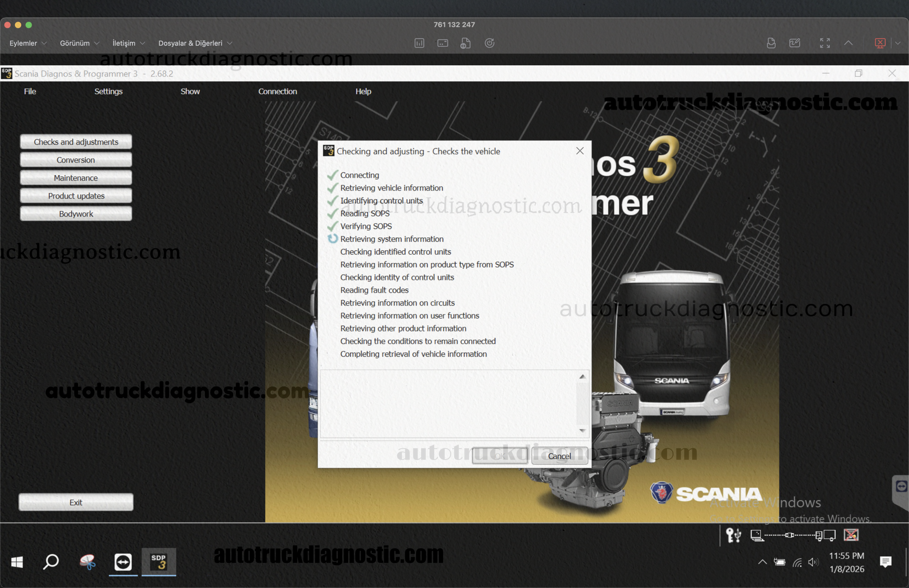909x588 pixels.
Task: Click the file transfer icon in the remote toolbar
Action: tap(465, 43)
